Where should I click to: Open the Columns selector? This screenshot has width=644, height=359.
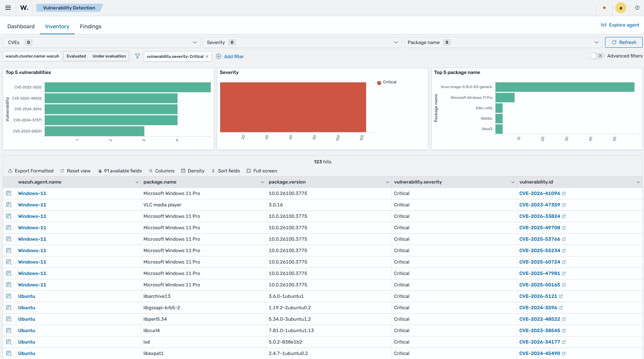(161, 171)
